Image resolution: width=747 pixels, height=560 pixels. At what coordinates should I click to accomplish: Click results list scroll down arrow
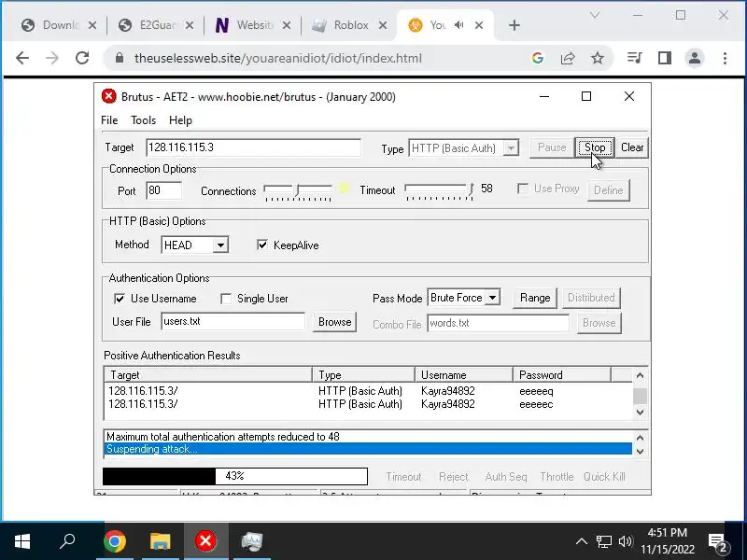tap(640, 413)
